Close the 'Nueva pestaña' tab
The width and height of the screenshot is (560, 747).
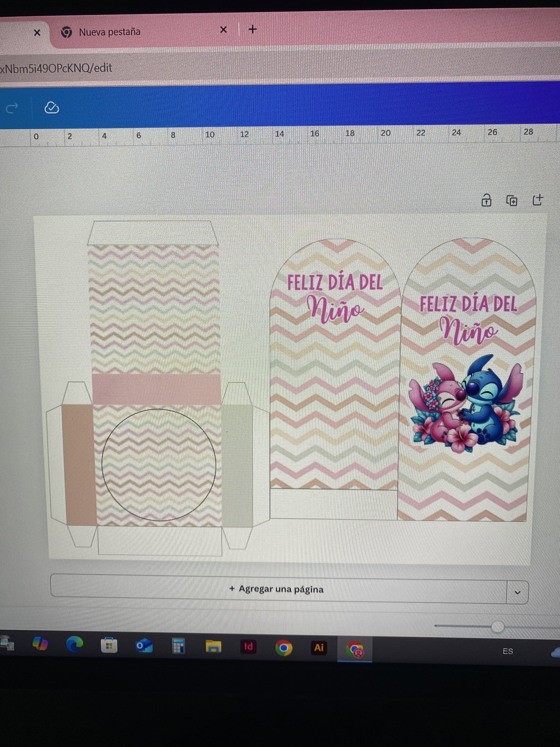pyautogui.click(x=223, y=30)
